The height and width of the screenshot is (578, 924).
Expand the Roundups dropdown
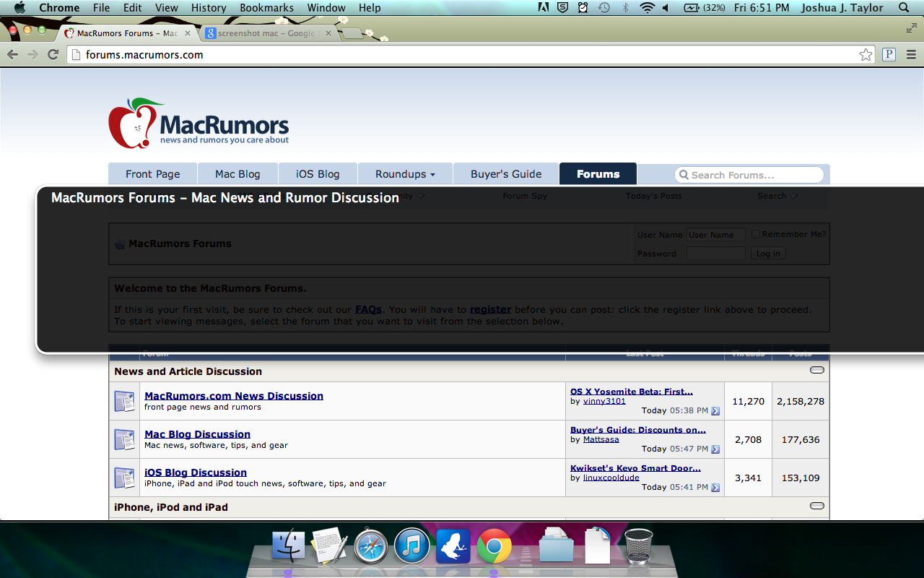pyautogui.click(x=405, y=174)
